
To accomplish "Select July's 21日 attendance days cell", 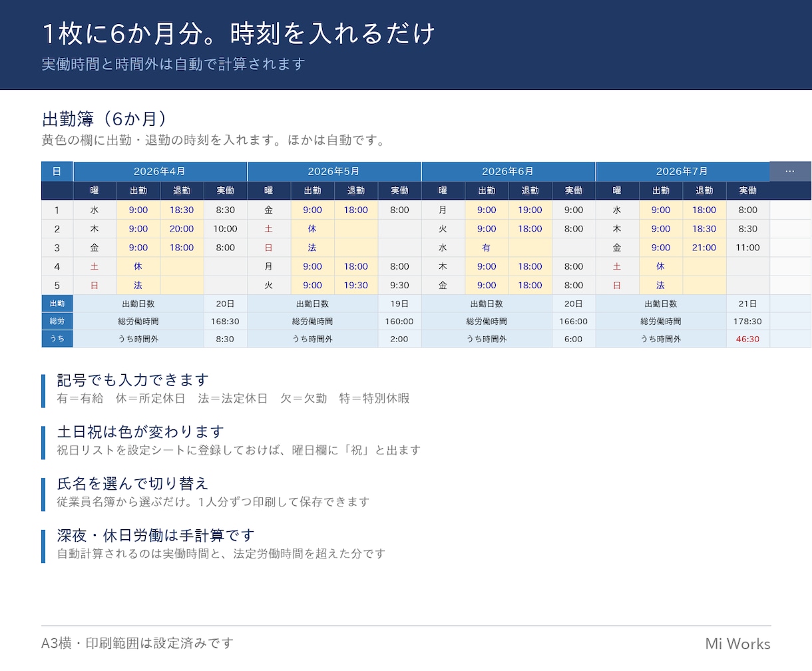I will 748,304.
